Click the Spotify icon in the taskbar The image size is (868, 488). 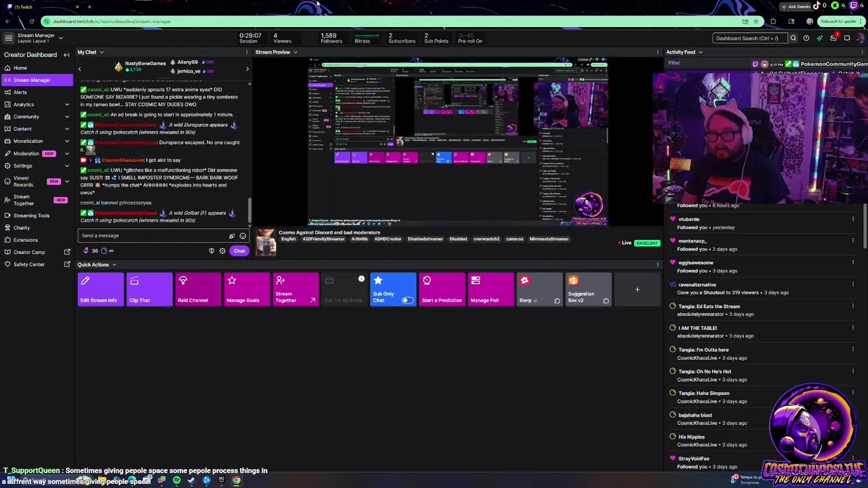tap(176, 481)
